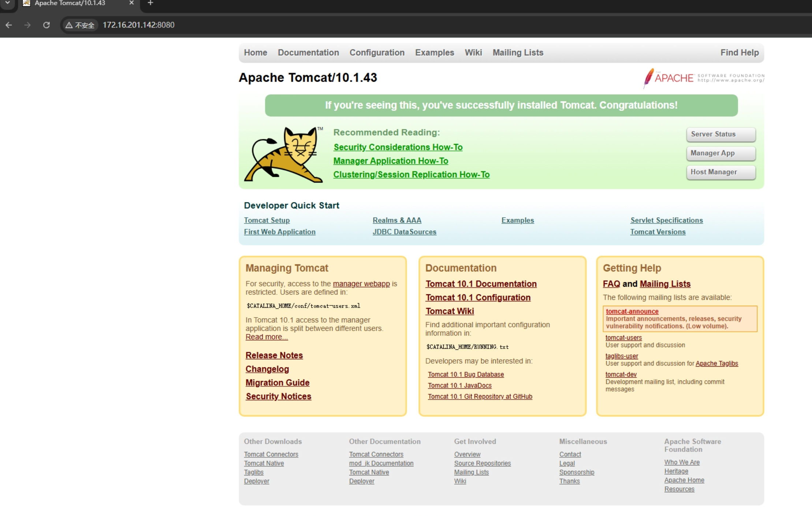The image size is (812, 516).
Task: Open Who We Are link
Action: pos(682,463)
